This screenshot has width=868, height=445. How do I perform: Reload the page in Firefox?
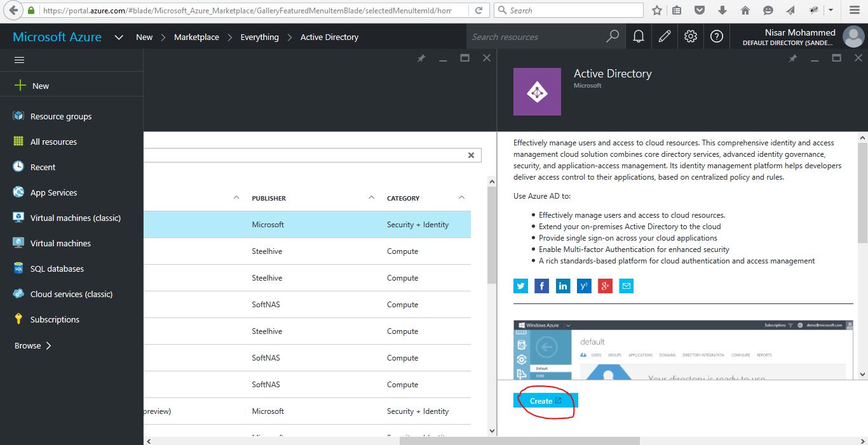(x=478, y=10)
